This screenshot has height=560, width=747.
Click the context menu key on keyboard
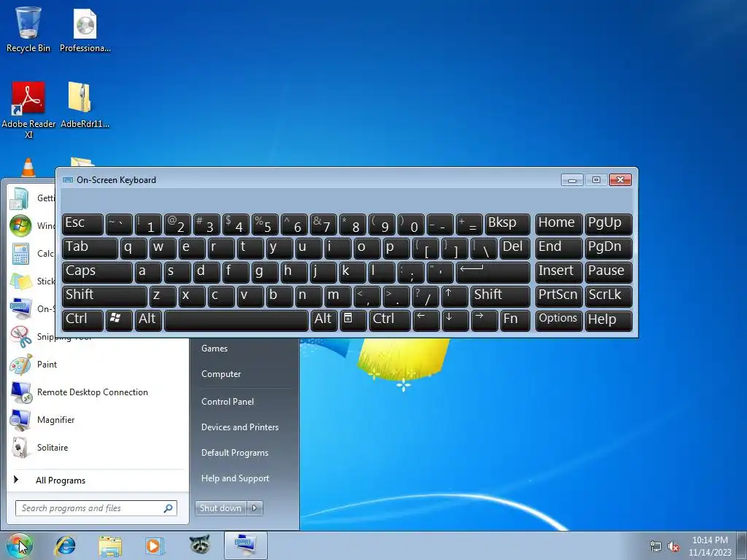click(353, 319)
